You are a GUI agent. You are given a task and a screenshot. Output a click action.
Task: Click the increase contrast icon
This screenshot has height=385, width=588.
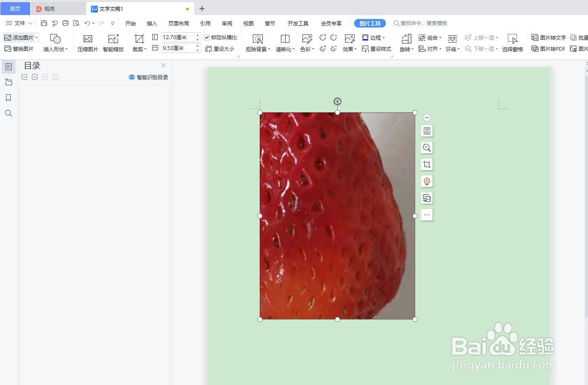(323, 38)
